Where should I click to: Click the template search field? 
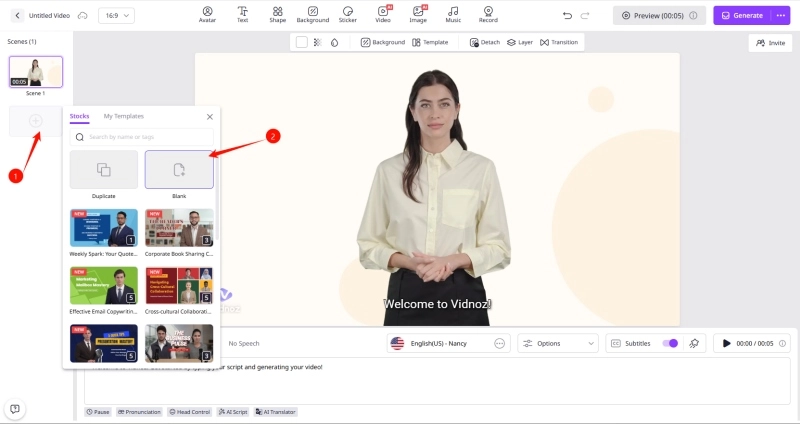point(142,137)
